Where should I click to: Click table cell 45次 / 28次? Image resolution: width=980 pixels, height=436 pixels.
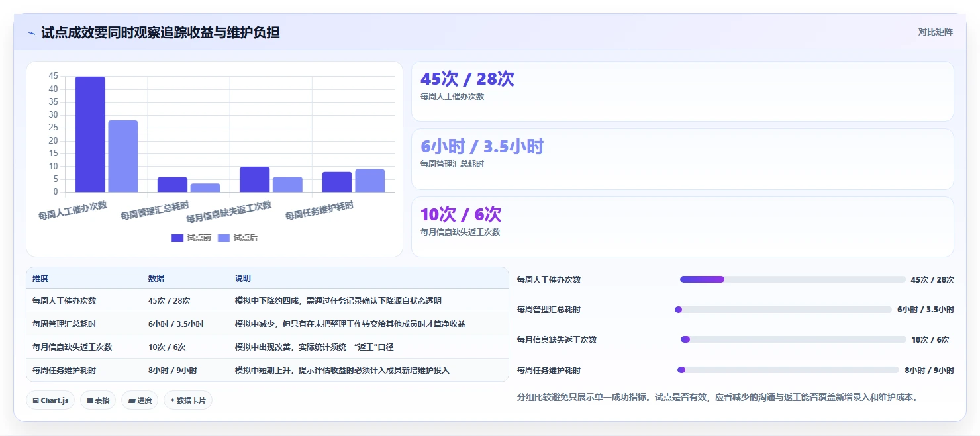tap(170, 300)
